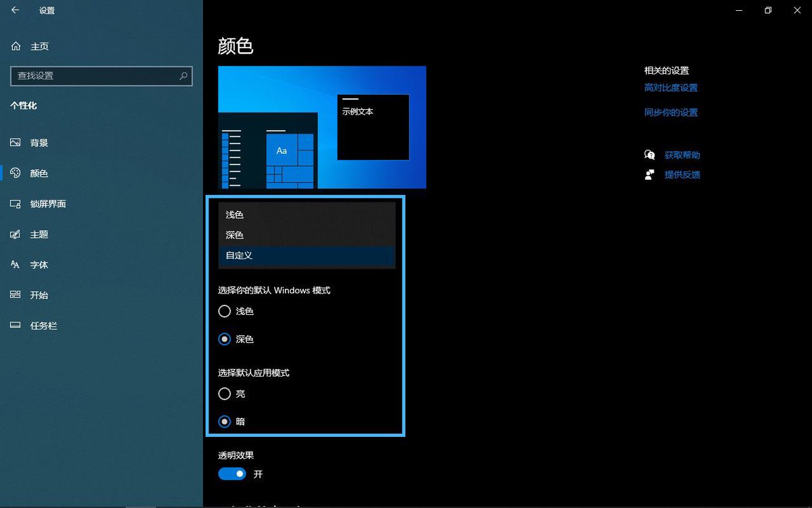Click the restore window button

click(x=768, y=10)
